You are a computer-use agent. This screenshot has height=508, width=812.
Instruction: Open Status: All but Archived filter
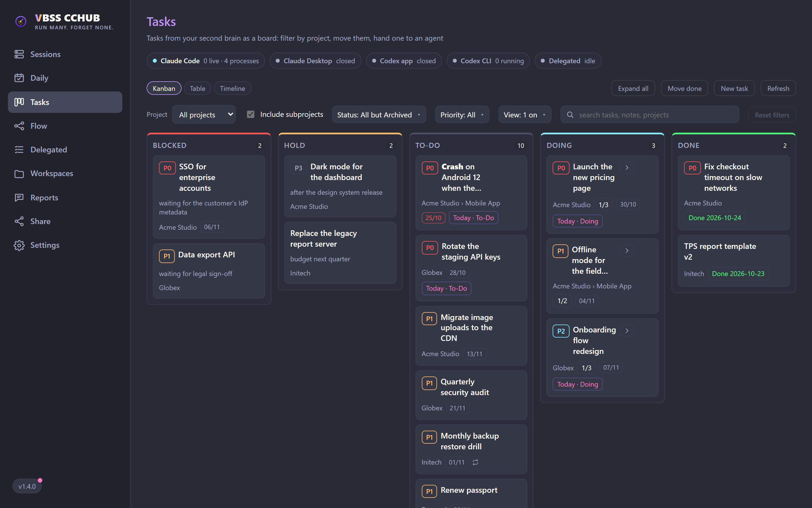pyautogui.click(x=379, y=115)
